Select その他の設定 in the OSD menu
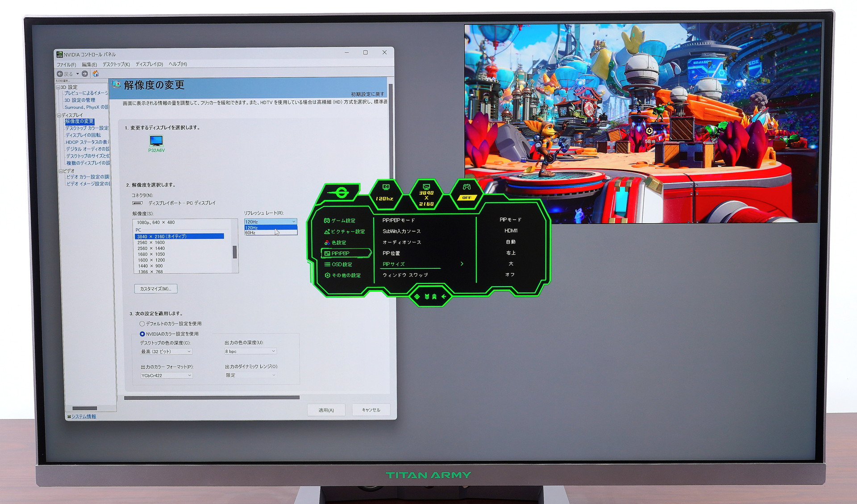 click(342, 275)
